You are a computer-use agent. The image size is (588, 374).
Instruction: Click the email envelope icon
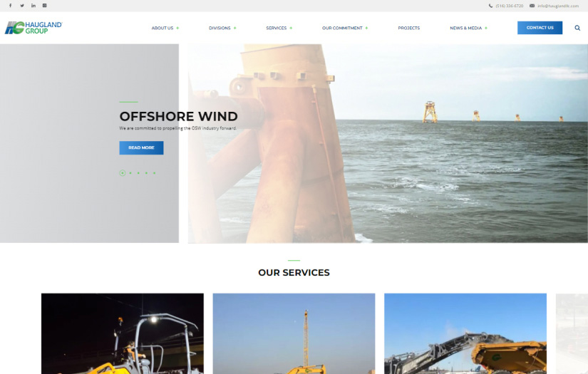pyautogui.click(x=532, y=6)
